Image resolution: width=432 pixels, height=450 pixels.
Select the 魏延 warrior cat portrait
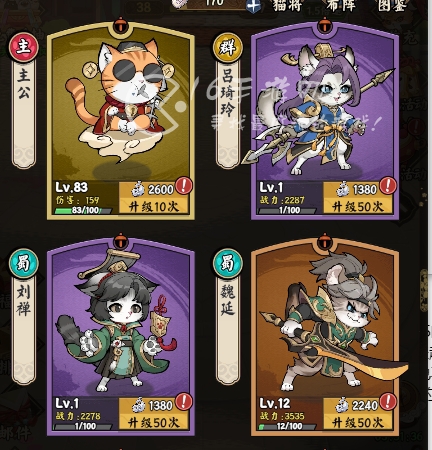[x=325, y=322]
